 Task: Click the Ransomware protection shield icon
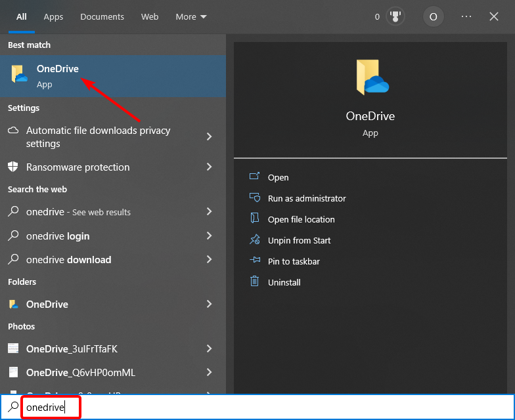pyautogui.click(x=13, y=167)
